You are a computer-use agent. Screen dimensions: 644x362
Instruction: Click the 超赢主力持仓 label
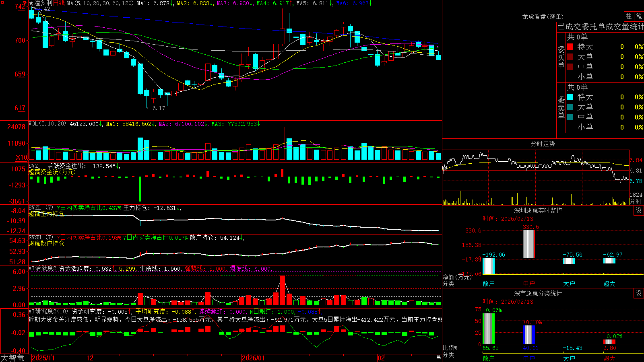46,214
